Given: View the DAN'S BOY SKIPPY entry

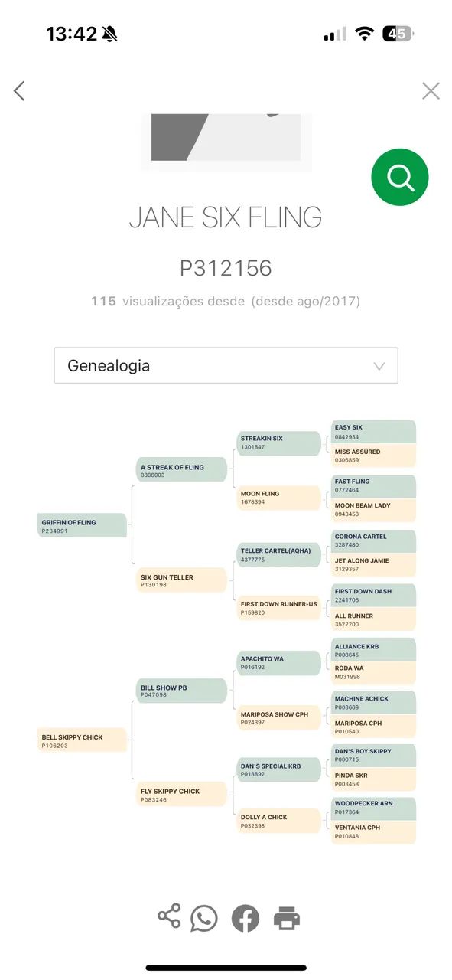Looking at the screenshot, I should pos(372,756).
